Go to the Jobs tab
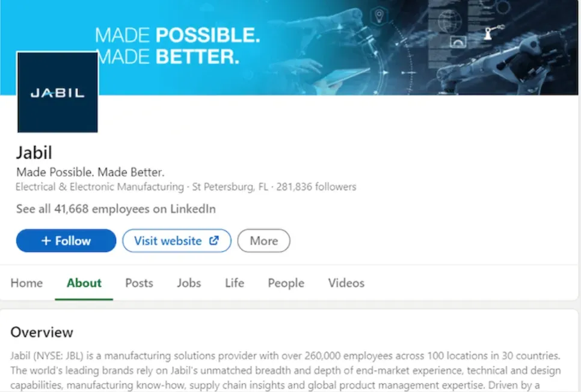Viewport: 581px width, 392px height. click(189, 283)
